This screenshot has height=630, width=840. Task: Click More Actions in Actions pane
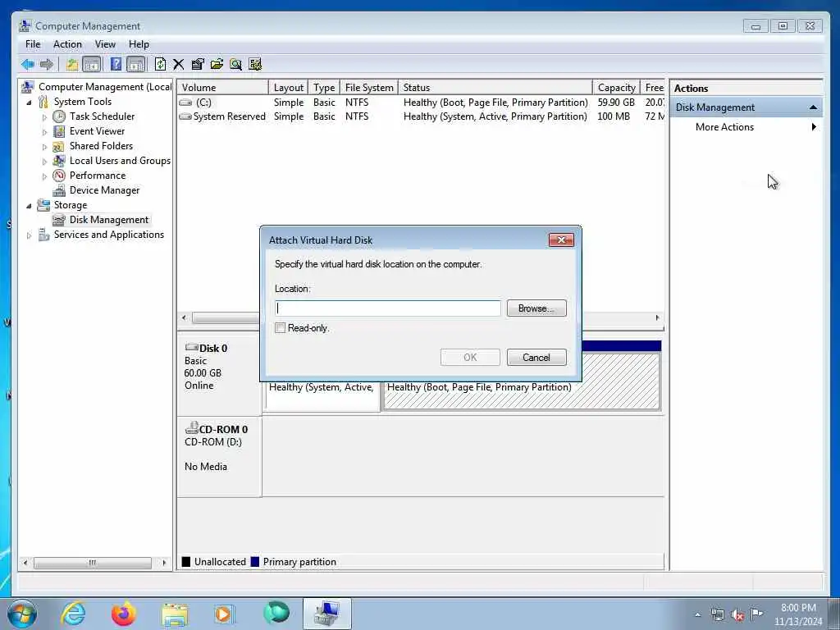(x=724, y=127)
